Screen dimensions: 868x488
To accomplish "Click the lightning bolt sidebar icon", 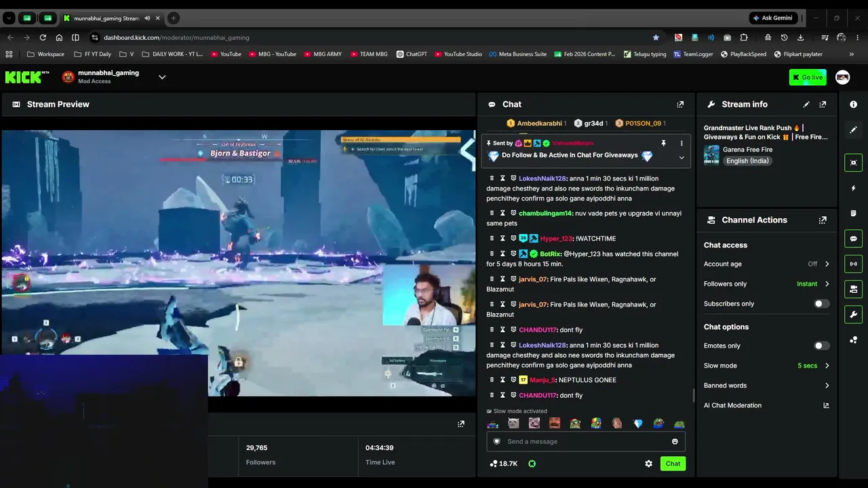I will pos(853,188).
